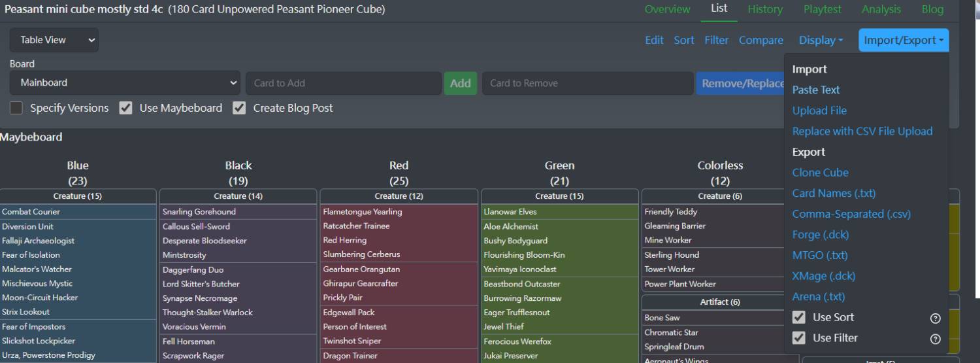Enable the Specify Versions checkbox

(16, 108)
